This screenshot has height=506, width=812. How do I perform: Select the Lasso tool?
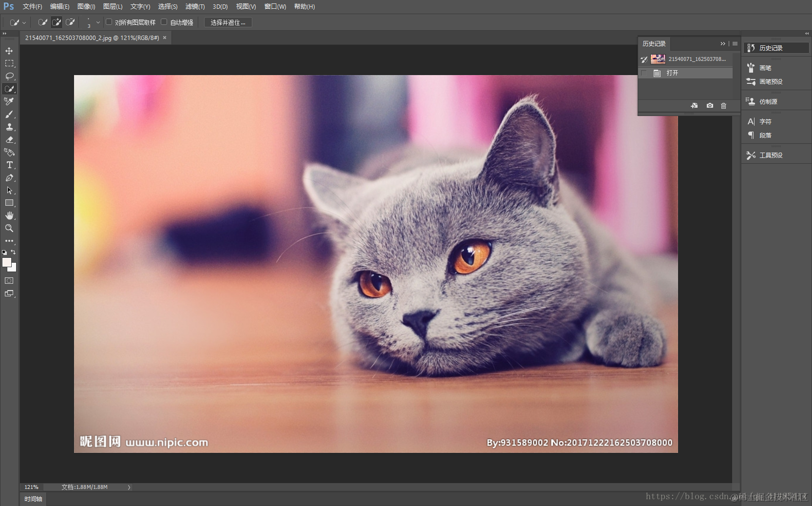[9, 76]
